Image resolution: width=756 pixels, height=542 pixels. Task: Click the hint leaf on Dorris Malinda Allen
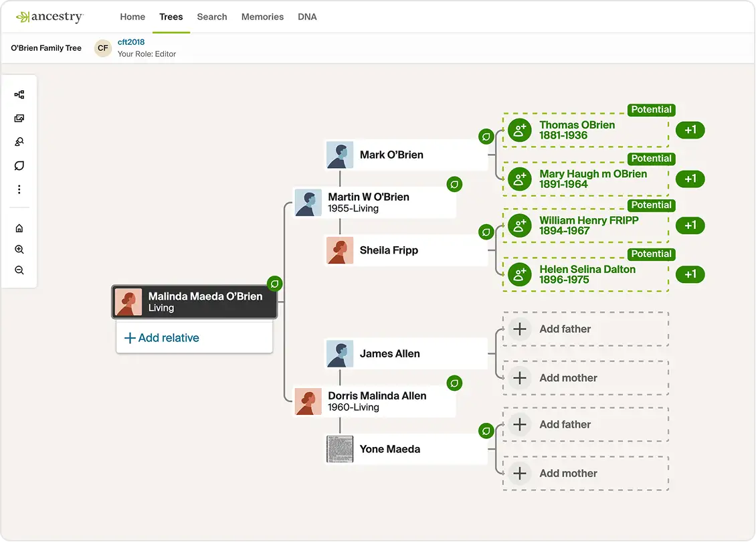454,383
